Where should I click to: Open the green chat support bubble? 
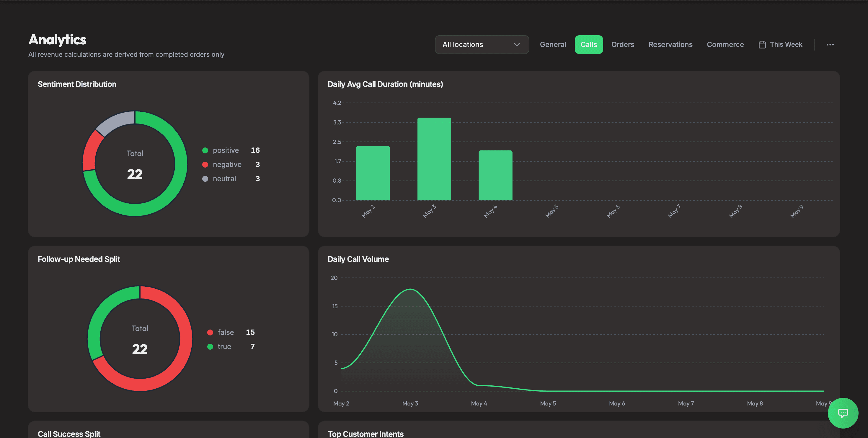point(843,413)
